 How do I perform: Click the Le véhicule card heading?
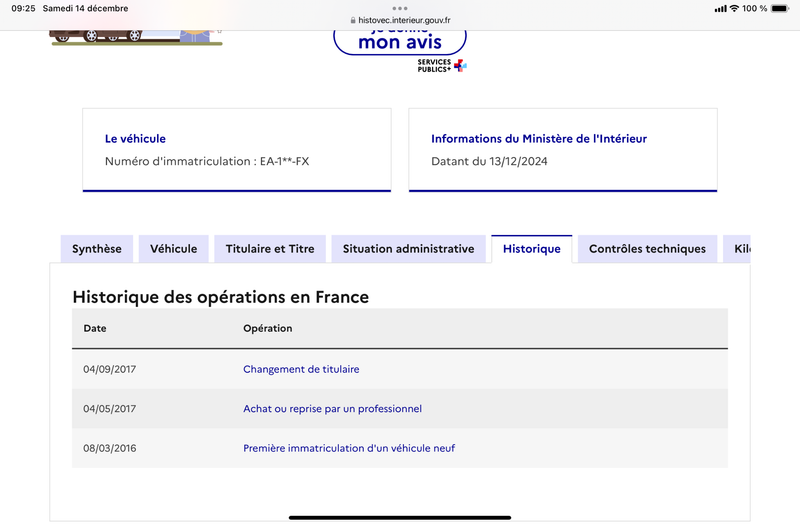point(135,139)
